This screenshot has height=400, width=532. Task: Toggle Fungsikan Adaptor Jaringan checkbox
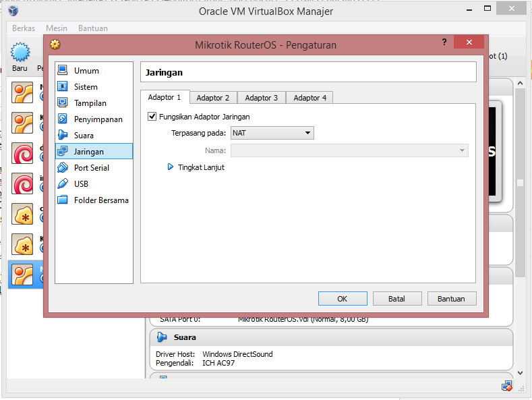[x=152, y=117]
